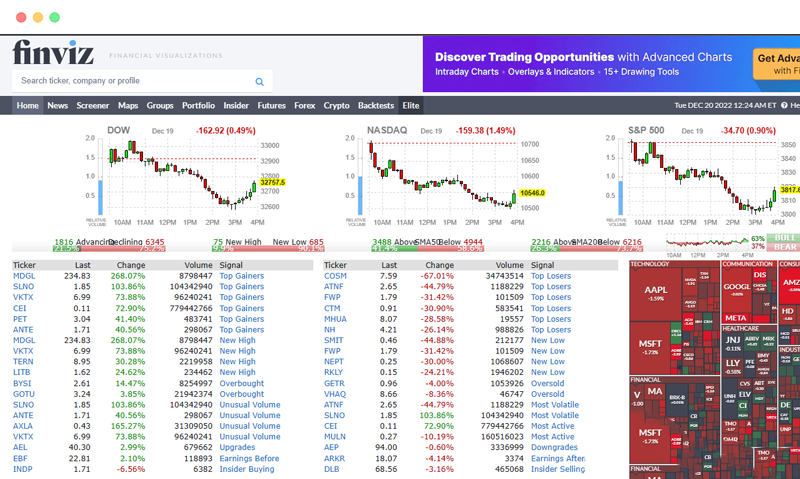Open AXLA ticker link
Viewport: 800px width, 479px height.
click(23, 426)
